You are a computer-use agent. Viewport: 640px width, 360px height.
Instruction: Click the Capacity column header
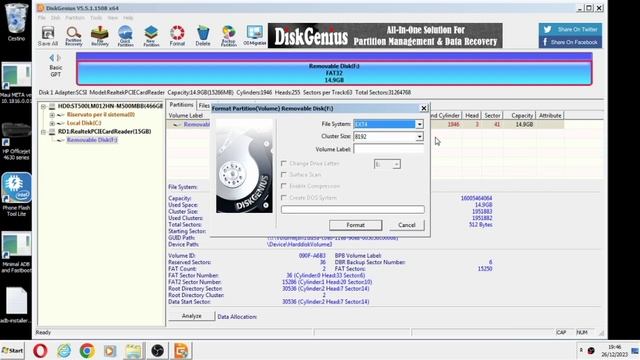(x=519, y=116)
